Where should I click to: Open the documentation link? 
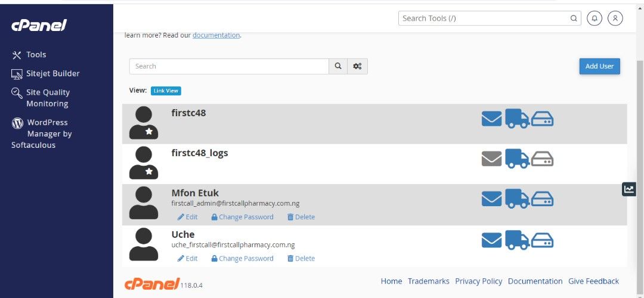[x=216, y=35]
